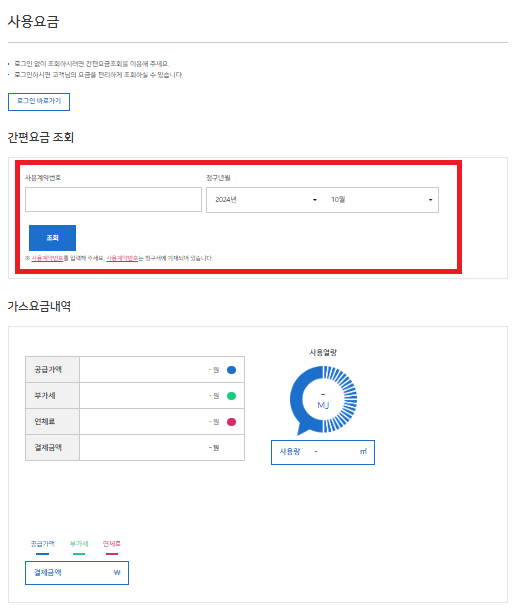Select the 부가세 table header cell
The image size is (521, 613).
[x=52, y=396]
